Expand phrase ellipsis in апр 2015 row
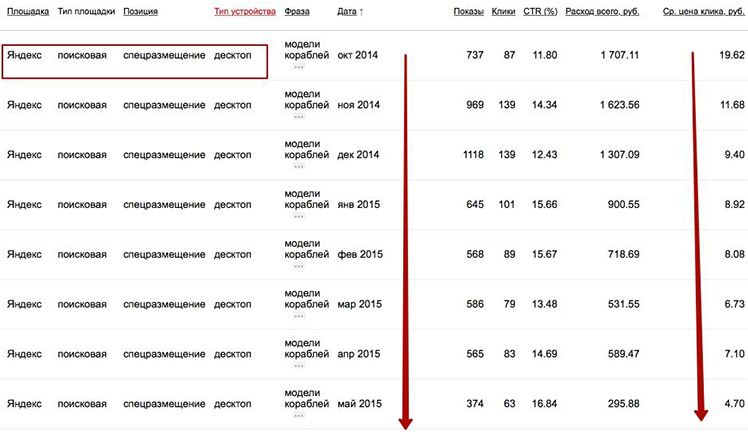The image size is (748, 438). pyautogui.click(x=299, y=365)
